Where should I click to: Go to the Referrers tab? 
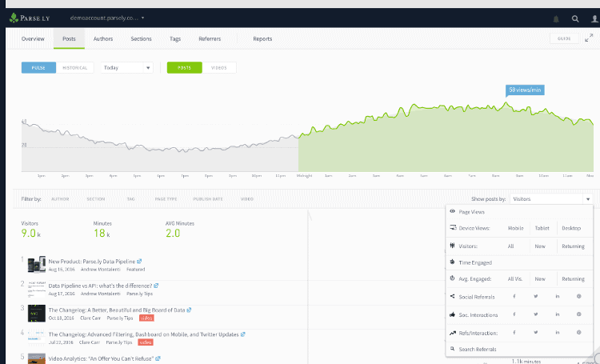(x=210, y=38)
